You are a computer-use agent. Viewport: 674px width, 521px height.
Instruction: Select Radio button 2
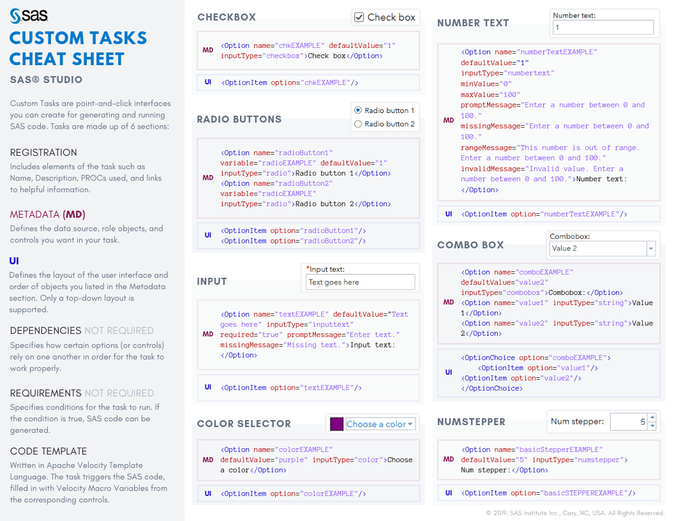pyautogui.click(x=358, y=124)
